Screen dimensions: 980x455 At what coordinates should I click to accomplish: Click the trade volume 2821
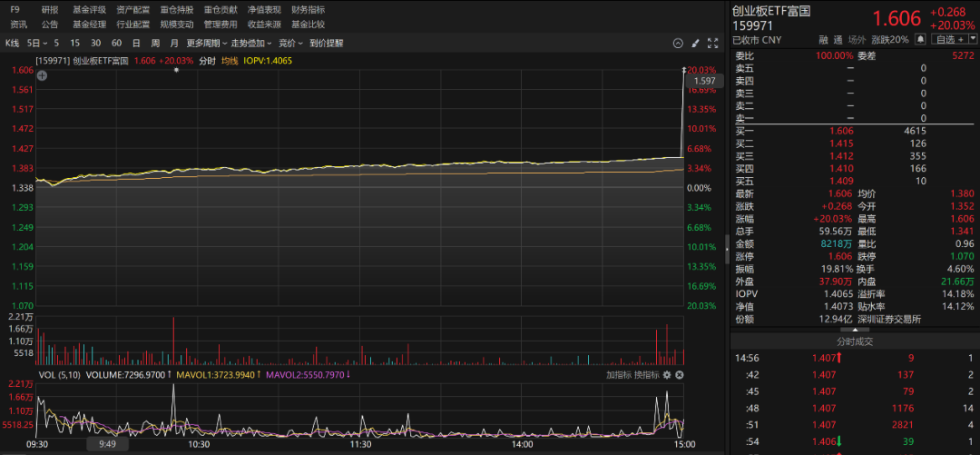coord(903,425)
